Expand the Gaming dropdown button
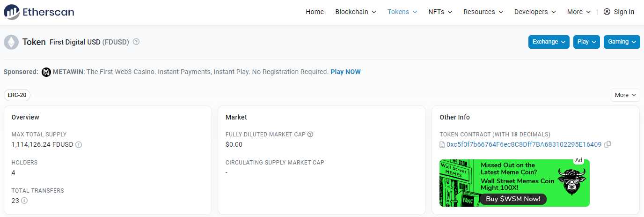Viewport: 644px width, 217px height. 621,42
